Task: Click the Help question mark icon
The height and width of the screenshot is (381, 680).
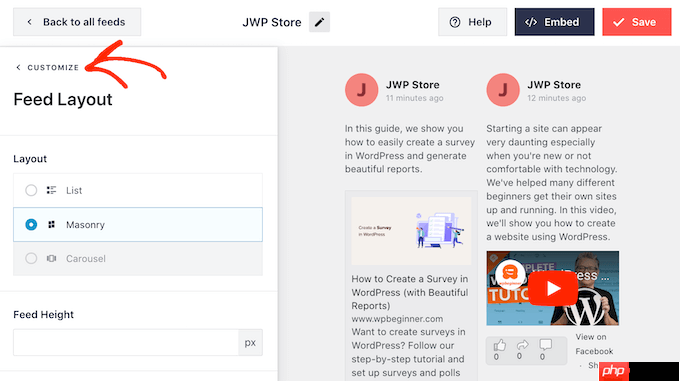Action: coord(454,22)
